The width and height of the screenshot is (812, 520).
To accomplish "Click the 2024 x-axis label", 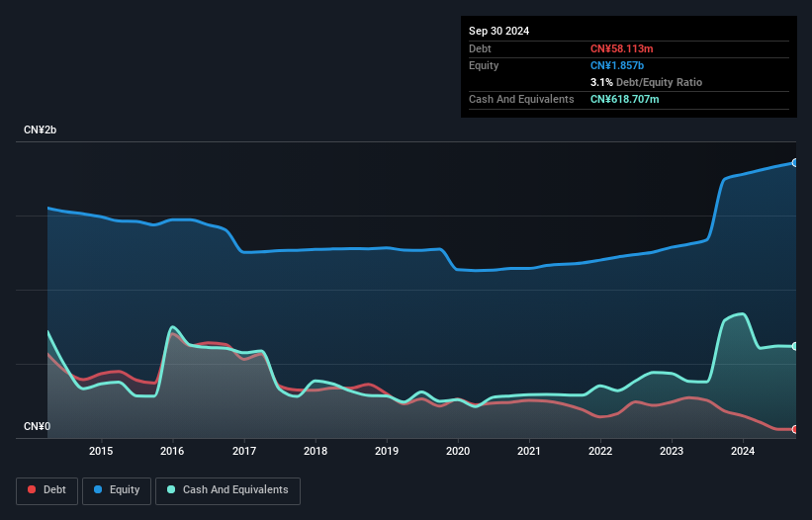I will [743, 451].
